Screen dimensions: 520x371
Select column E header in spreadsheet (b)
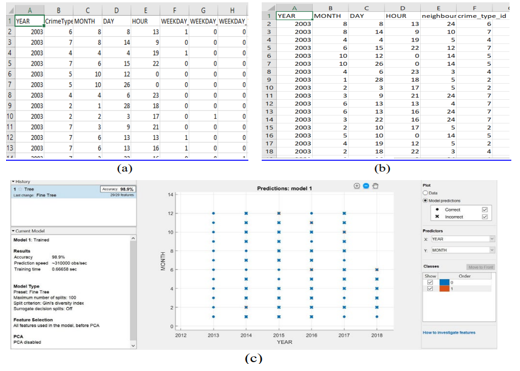pos(438,8)
